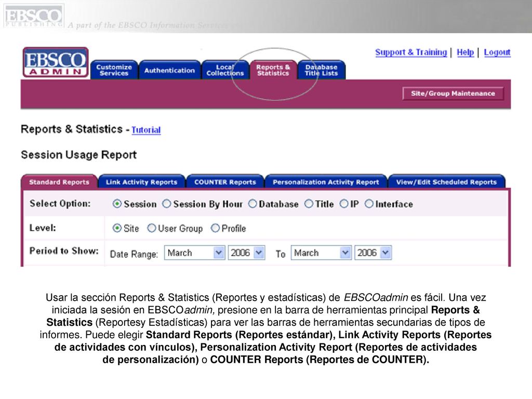Select the Database radio option

[x=252, y=204]
